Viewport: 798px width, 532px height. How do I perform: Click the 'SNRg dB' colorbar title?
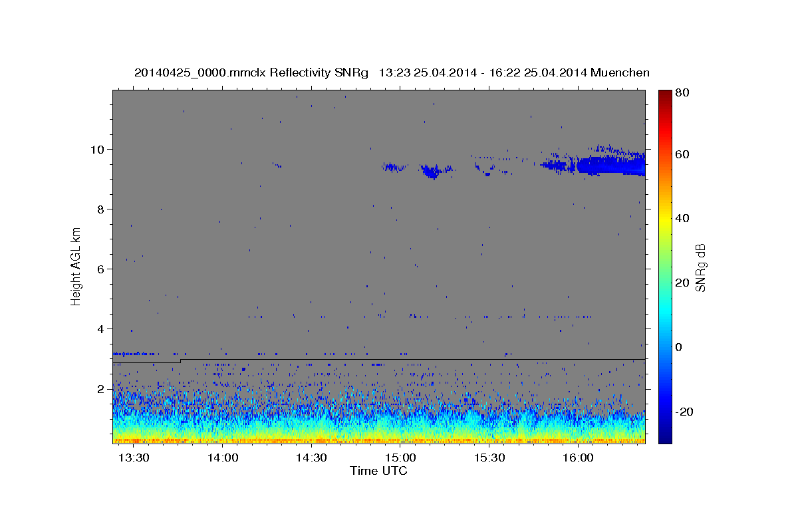tap(701, 267)
